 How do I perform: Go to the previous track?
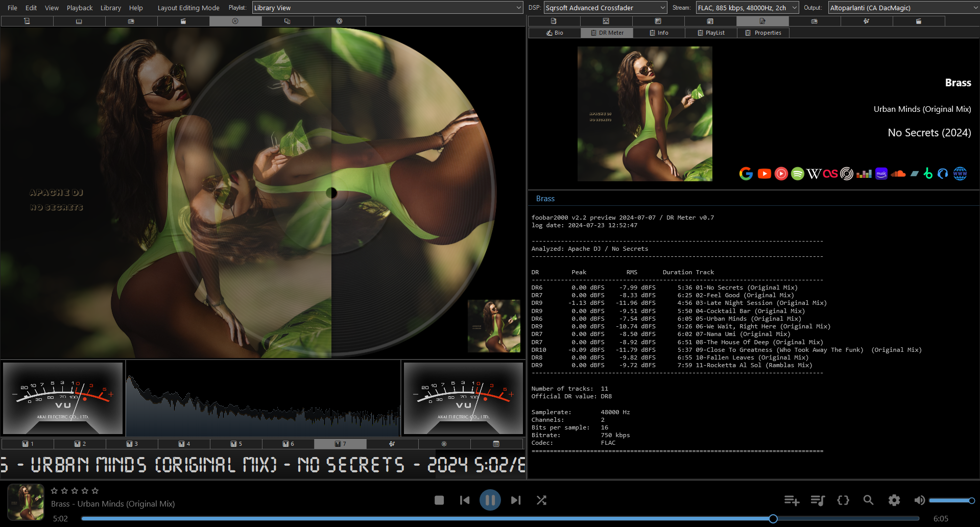point(465,500)
